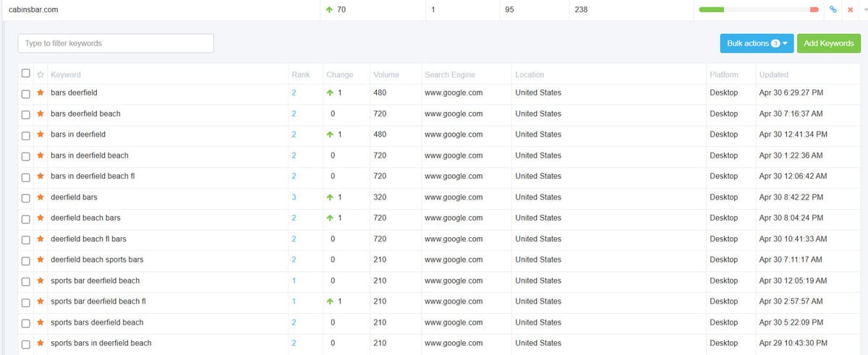
Task: Toggle star for 'bars in deerfield' keyword
Action: 41,134
